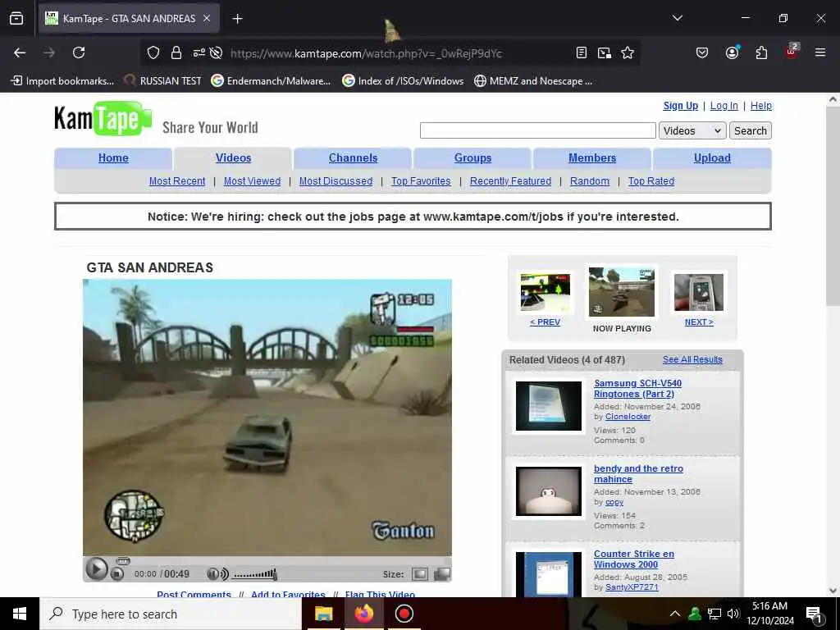The height and width of the screenshot is (630, 840).
Task: Close the KamTape tab
Action: tap(207, 19)
